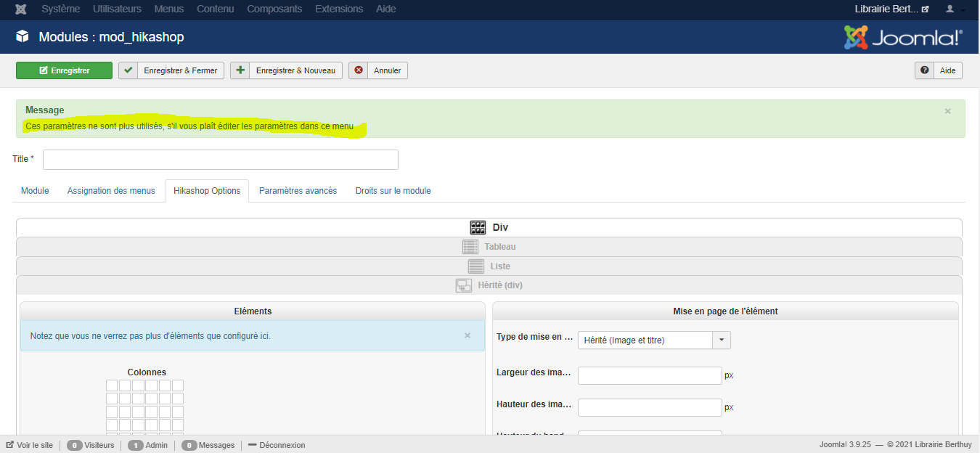
Task: Click plus icon on Enregistrer & Nouveau
Action: pos(240,70)
